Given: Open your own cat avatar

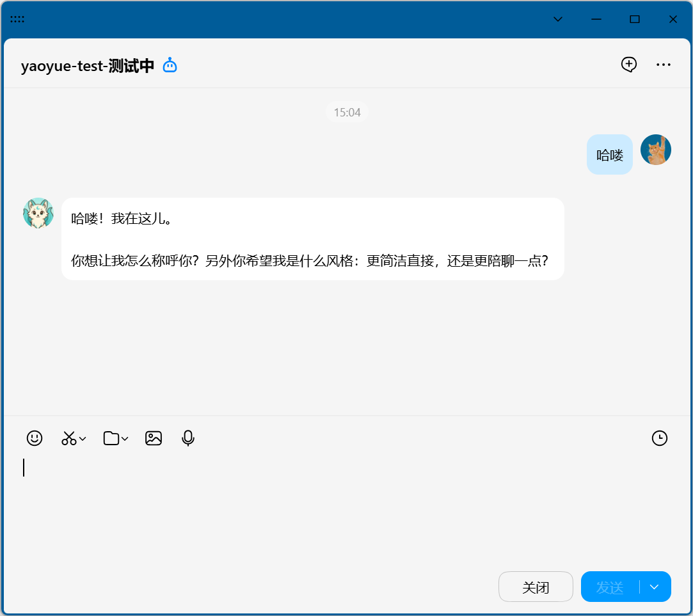Looking at the screenshot, I should tap(655, 150).
